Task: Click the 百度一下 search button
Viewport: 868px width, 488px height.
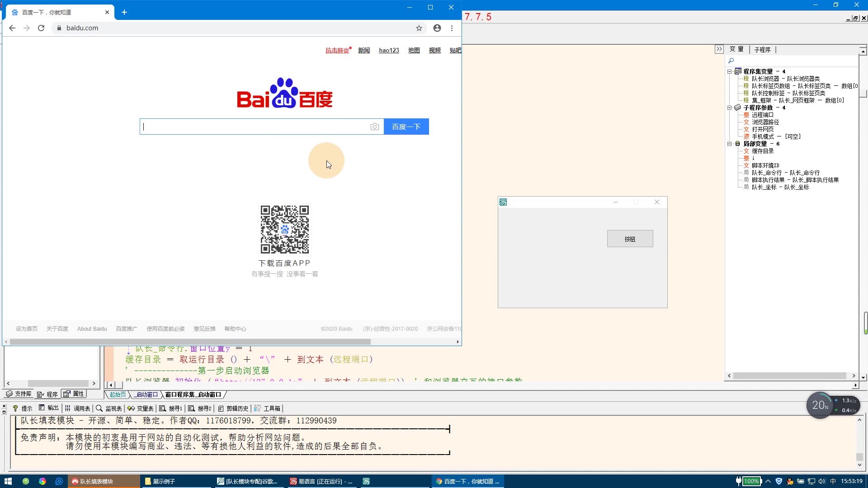Action: pyautogui.click(x=406, y=127)
